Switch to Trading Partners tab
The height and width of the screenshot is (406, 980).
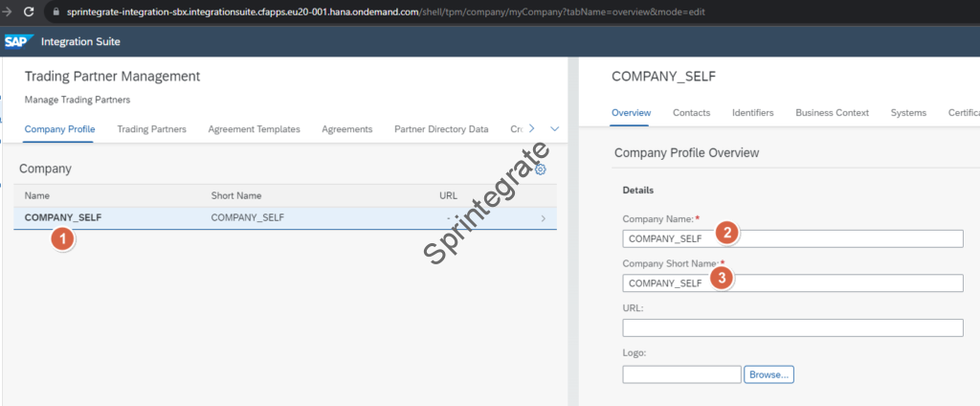click(151, 129)
